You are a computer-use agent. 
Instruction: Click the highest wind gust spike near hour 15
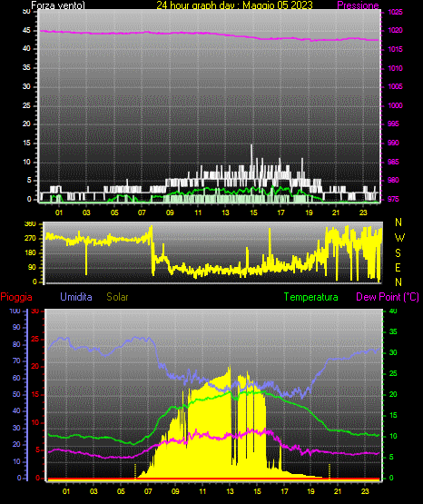click(251, 151)
